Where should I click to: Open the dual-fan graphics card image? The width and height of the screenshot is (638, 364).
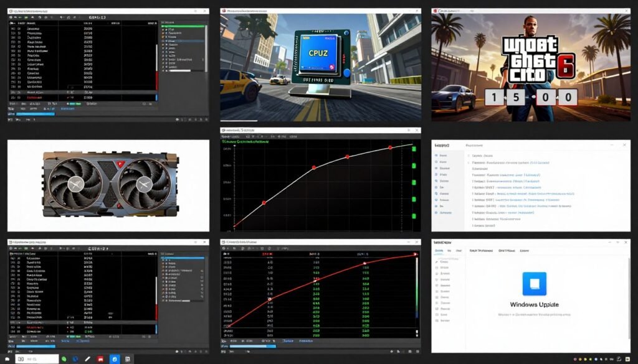coord(110,184)
